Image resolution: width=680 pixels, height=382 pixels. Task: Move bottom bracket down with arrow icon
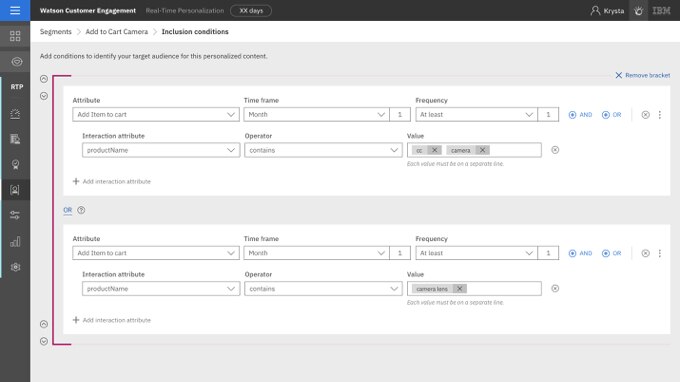[x=44, y=341]
